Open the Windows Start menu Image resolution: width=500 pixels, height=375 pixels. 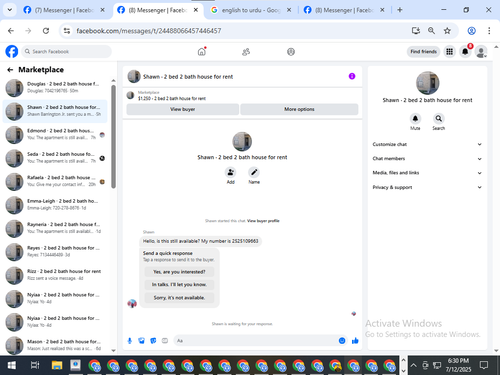11,365
